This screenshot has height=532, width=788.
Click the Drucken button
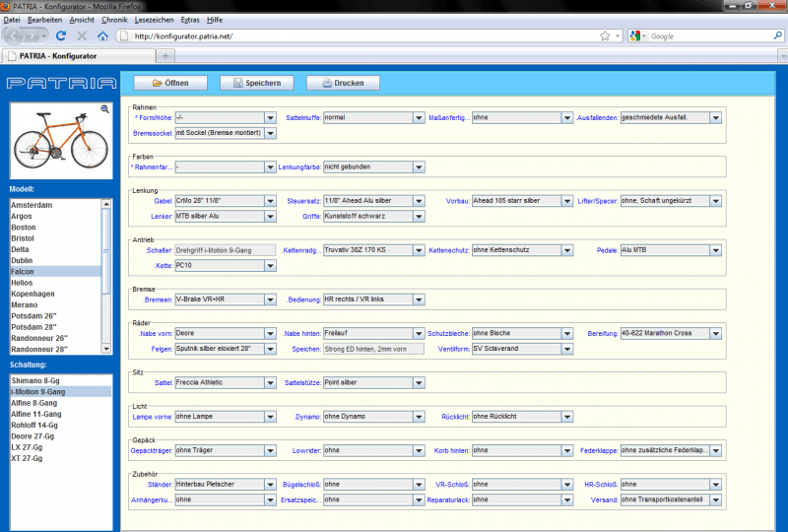(x=343, y=83)
